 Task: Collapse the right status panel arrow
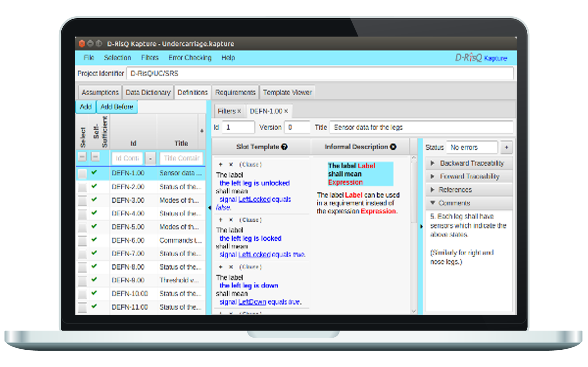(x=421, y=226)
